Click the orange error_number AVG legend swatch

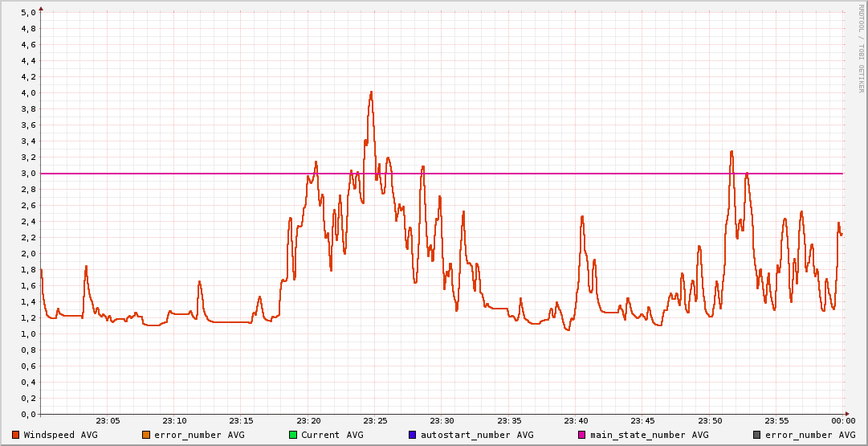tap(146, 435)
